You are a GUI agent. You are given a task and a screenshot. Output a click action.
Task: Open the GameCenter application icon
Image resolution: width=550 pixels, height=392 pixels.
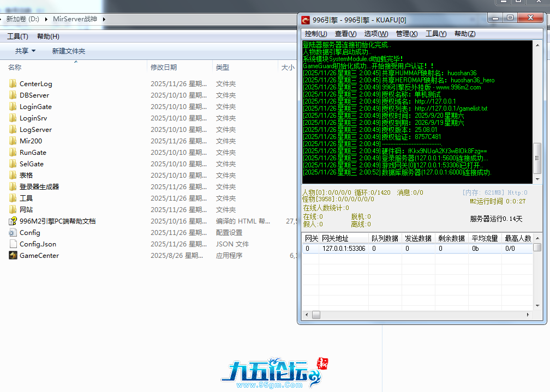pos(13,256)
